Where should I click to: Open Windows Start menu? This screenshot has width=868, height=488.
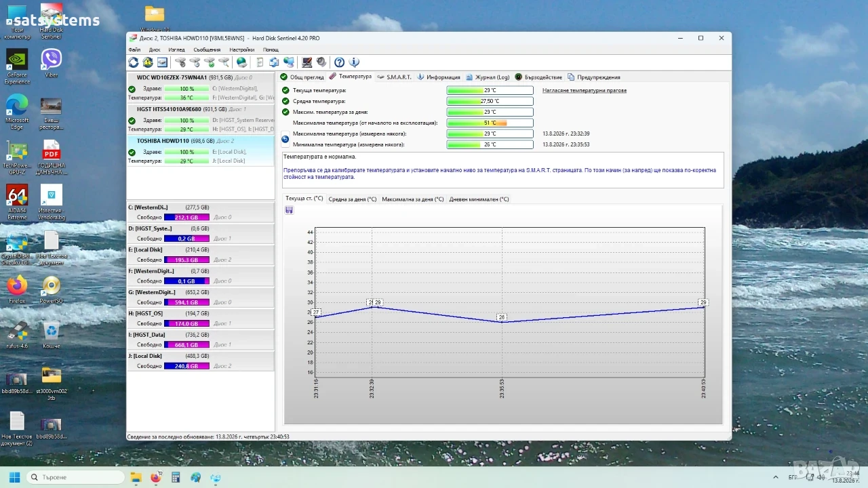[x=14, y=477]
